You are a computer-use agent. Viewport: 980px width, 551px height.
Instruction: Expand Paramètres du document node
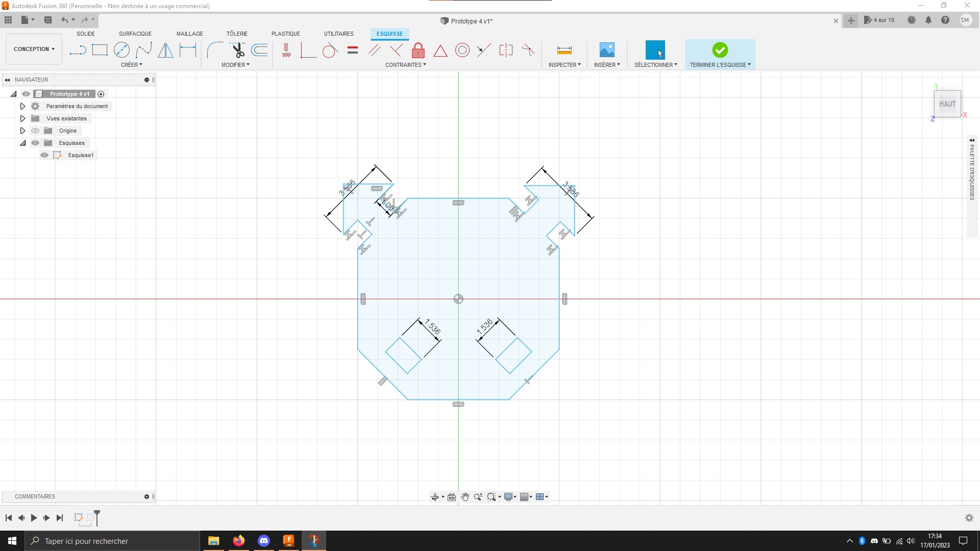(x=22, y=106)
